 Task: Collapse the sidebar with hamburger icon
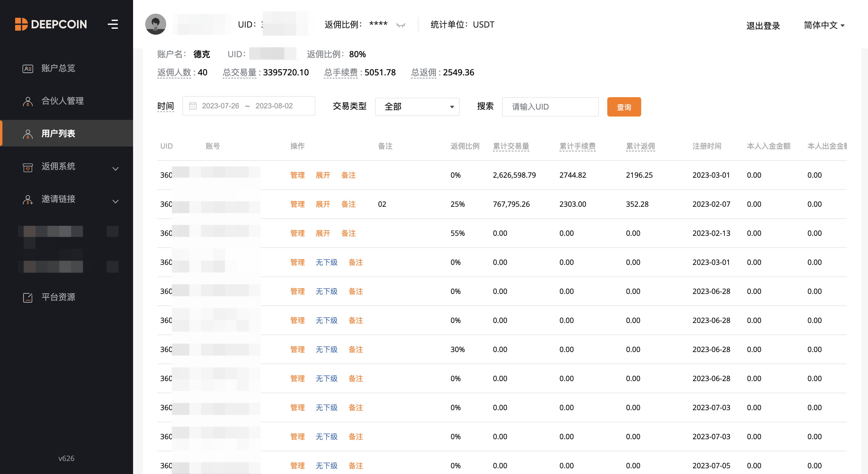point(113,24)
